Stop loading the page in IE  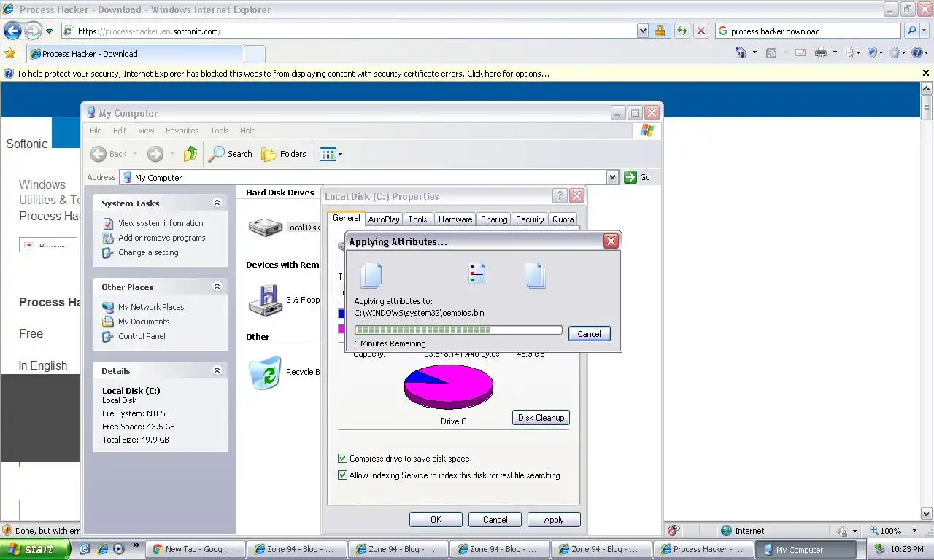pyautogui.click(x=700, y=31)
